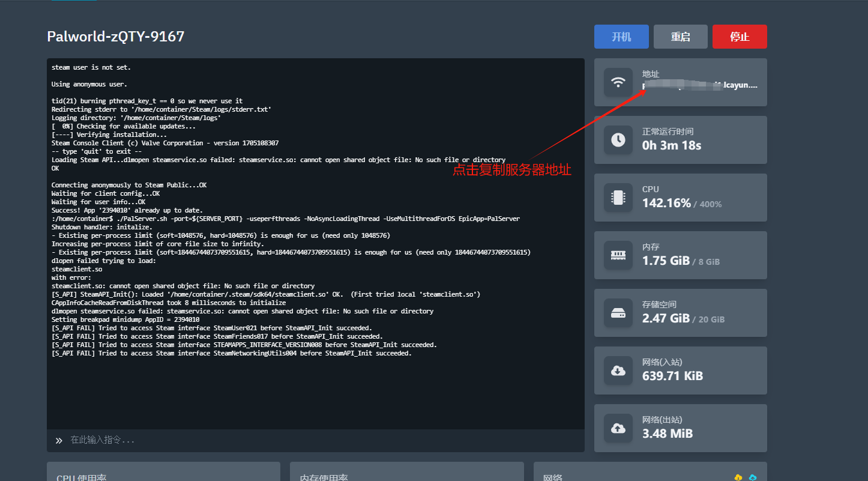This screenshot has width=868, height=481.
Task: Click the yellow cloud icon in 网络 panel
Action: click(x=738, y=477)
